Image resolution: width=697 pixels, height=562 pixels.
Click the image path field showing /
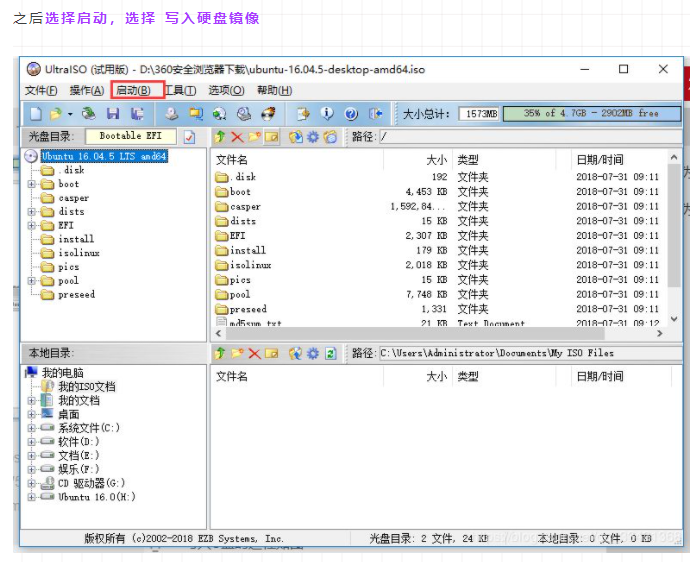click(x=530, y=137)
